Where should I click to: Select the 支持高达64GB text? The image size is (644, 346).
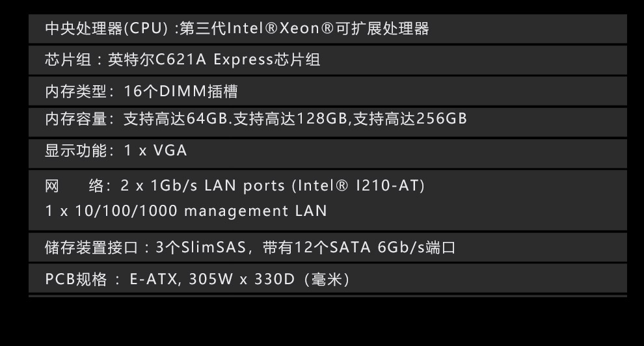click(176, 119)
